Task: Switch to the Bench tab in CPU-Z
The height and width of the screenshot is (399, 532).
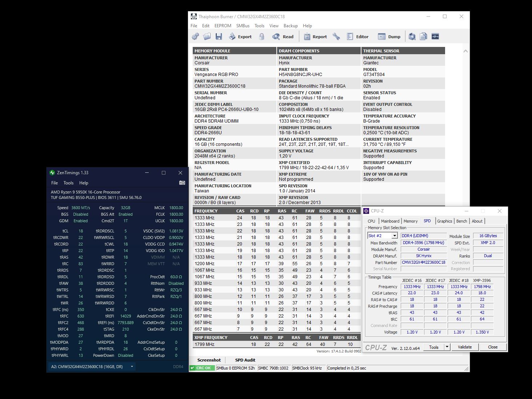Action: 461,221
